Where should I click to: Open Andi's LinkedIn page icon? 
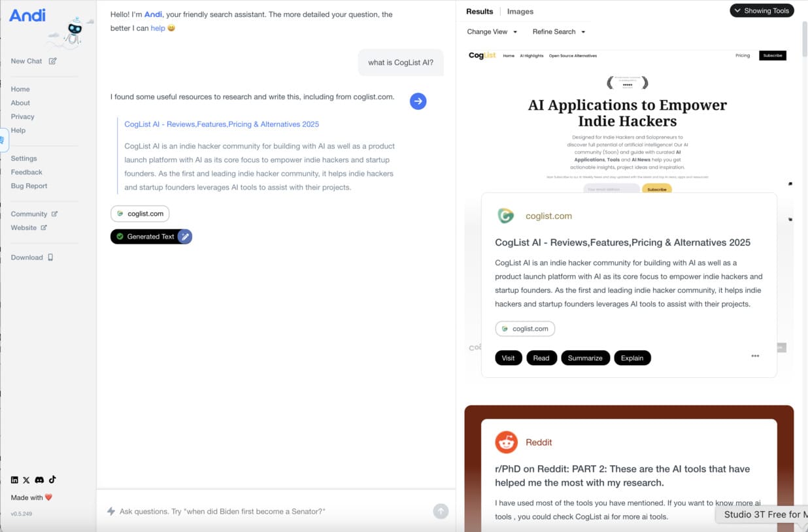(x=14, y=480)
